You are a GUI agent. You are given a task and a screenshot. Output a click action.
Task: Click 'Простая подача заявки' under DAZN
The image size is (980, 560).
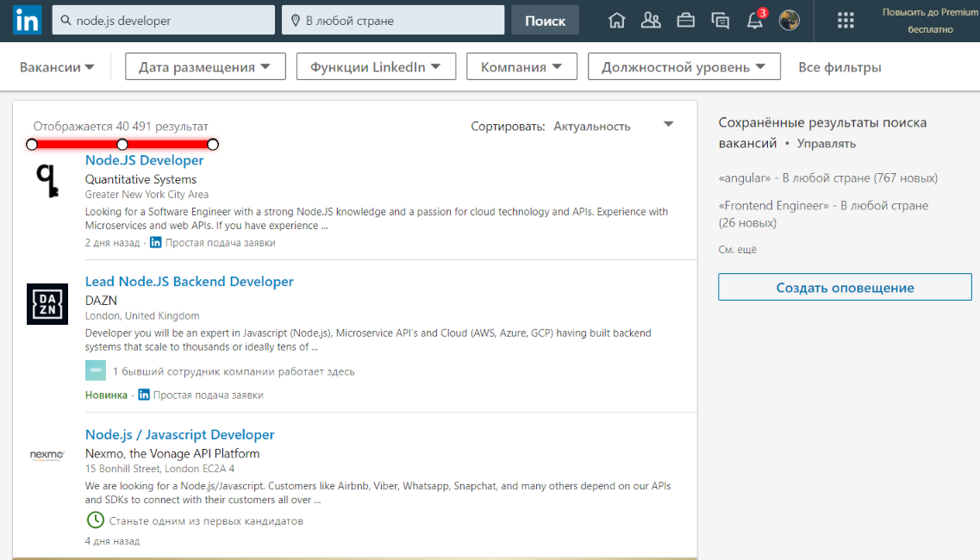tap(208, 395)
